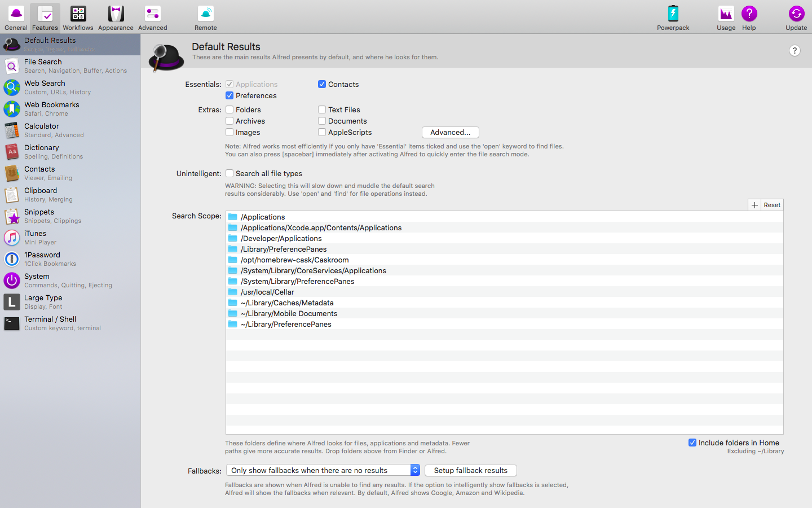Select the Appearance preferences icon
The width and height of the screenshot is (812, 508).
pyautogui.click(x=115, y=17)
